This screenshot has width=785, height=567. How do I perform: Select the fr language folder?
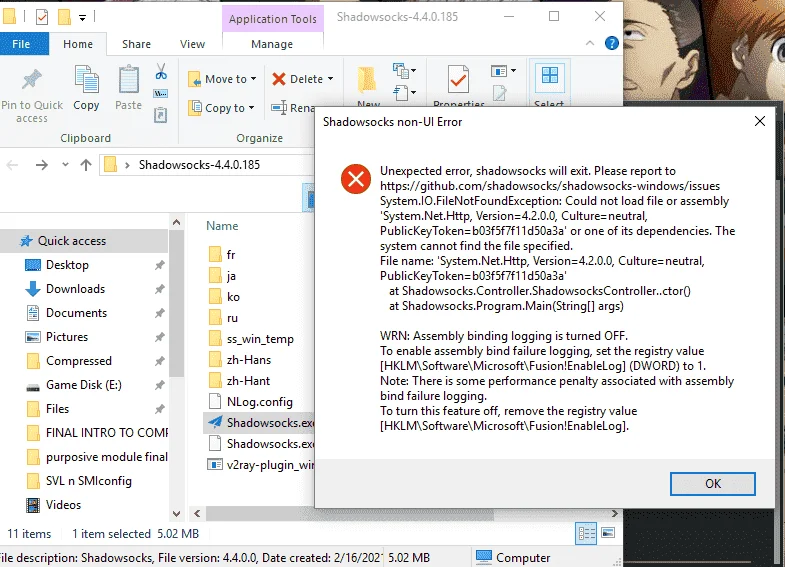pos(222,255)
